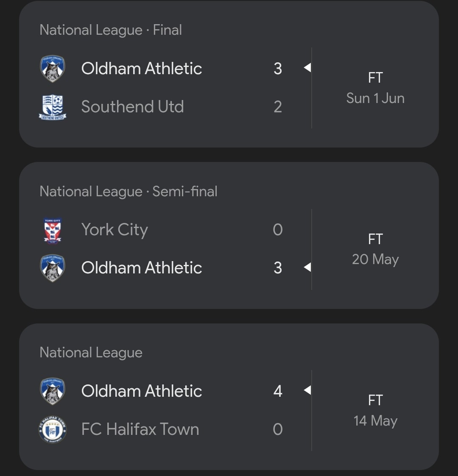Click winner arrow in the Halifax match card

point(307,390)
